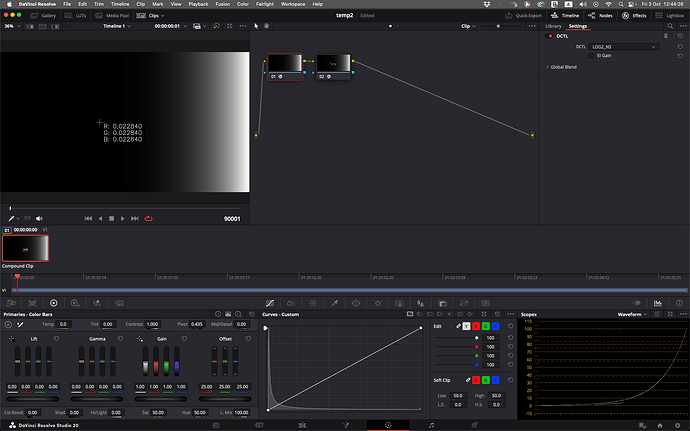Click the Quick Export button

[524, 16]
